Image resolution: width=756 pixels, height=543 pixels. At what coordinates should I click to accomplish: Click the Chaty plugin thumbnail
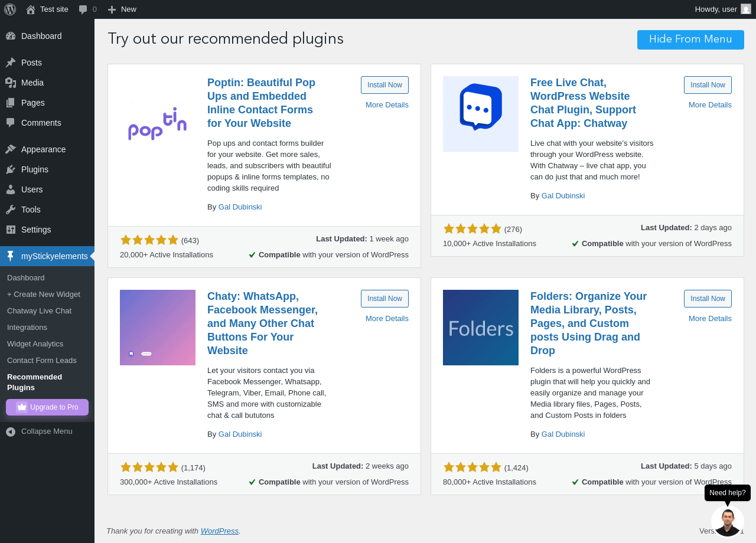coord(158,328)
